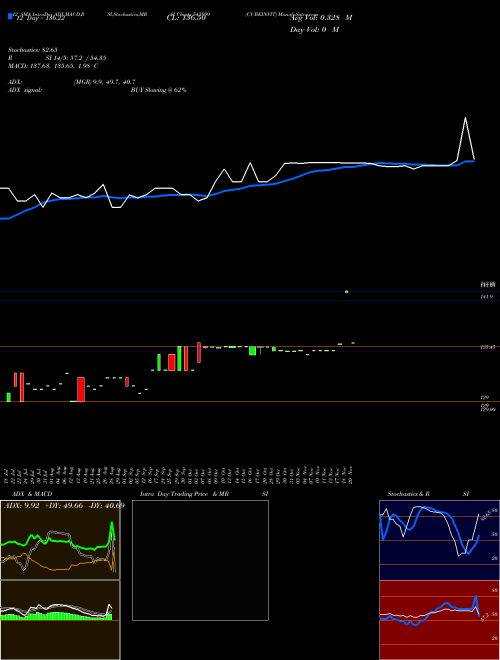Click the 'ADX & MACD' panel title
The height and width of the screenshot is (660, 500).
30,494
